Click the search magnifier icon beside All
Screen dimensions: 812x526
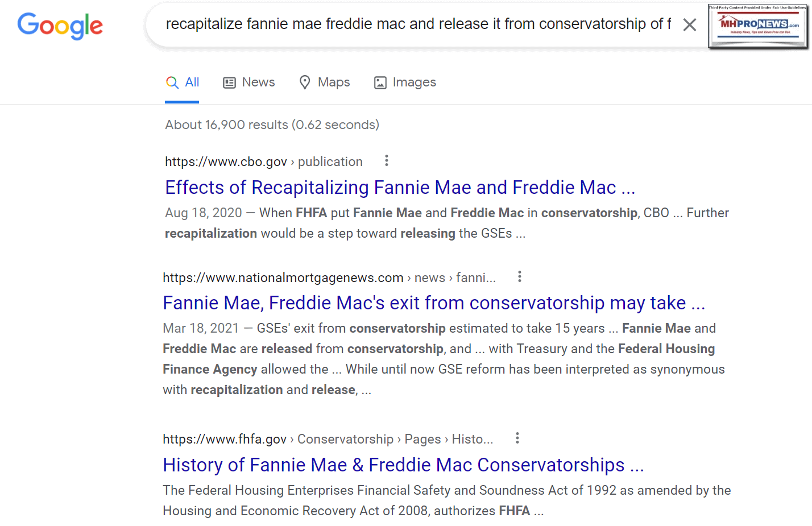click(x=172, y=82)
